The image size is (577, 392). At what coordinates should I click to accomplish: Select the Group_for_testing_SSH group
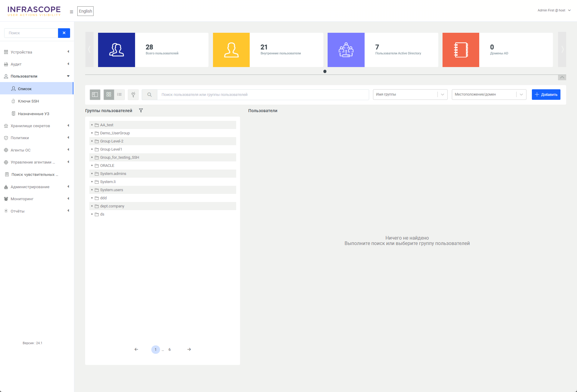(163, 158)
